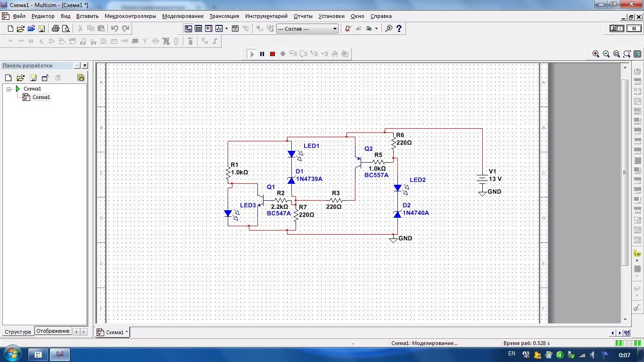Open the Отчеты menu

[303, 16]
